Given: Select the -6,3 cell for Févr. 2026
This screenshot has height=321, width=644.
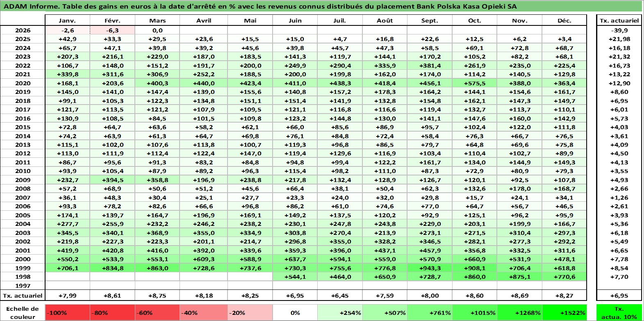Looking at the screenshot, I should pos(112,30).
